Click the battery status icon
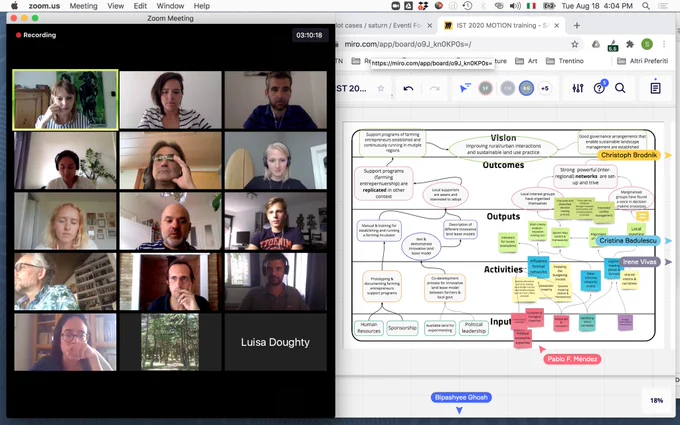Viewport: 680px width, 425px height. click(549, 6)
